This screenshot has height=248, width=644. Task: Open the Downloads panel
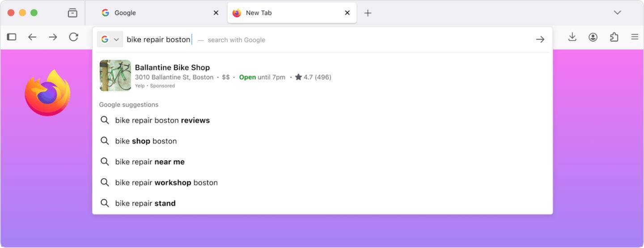(x=572, y=37)
